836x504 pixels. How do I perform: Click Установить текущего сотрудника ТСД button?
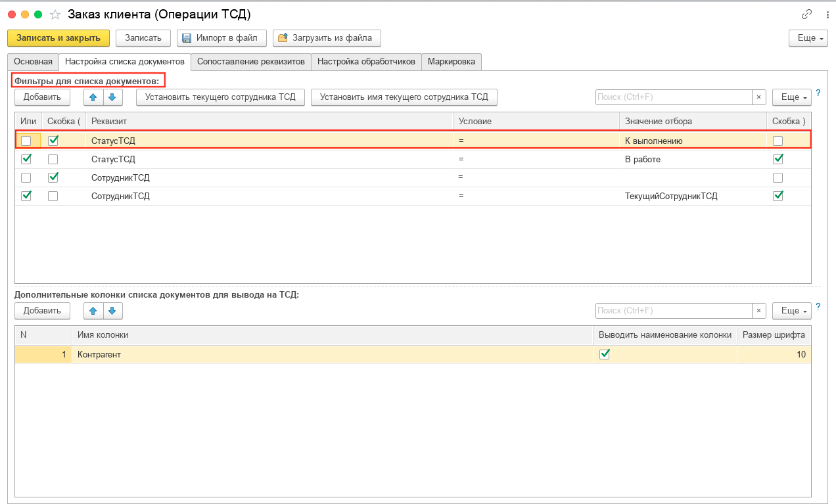pos(220,97)
